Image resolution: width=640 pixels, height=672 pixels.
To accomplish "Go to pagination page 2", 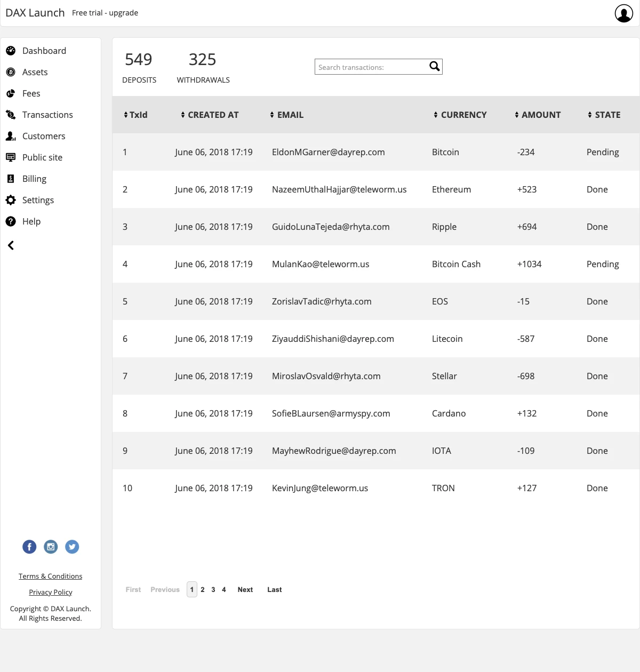I will [203, 589].
